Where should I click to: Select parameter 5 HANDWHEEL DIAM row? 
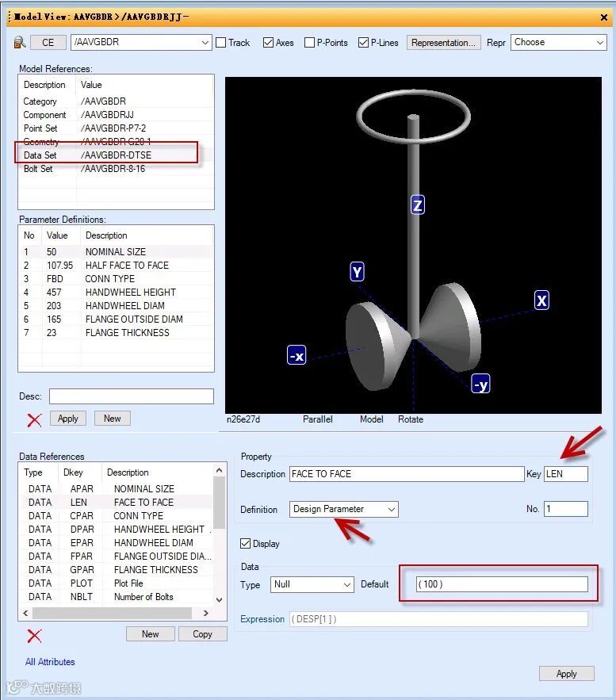(x=116, y=305)
